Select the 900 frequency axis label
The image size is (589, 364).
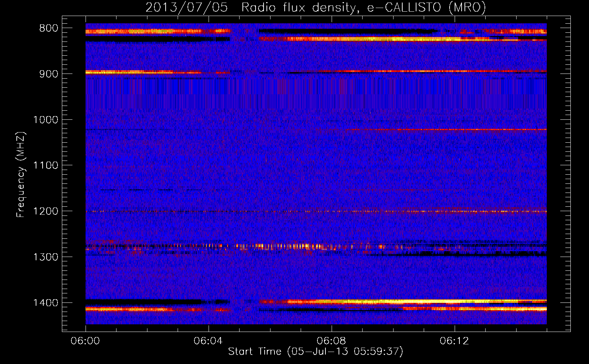coord(48,74)
